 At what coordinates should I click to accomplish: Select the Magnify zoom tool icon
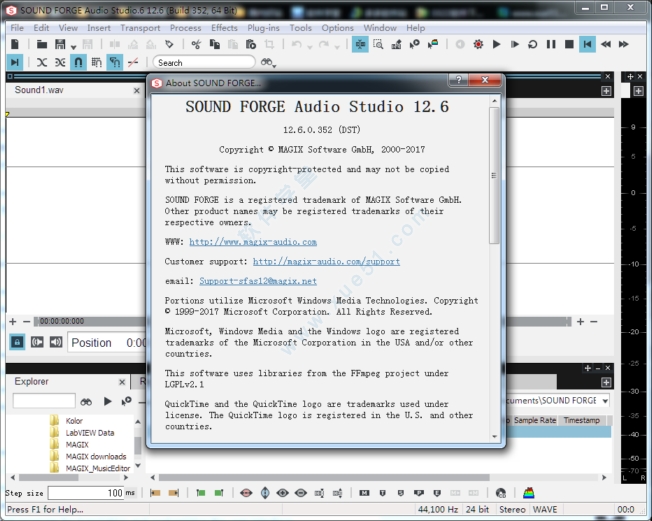pos(378,44)
